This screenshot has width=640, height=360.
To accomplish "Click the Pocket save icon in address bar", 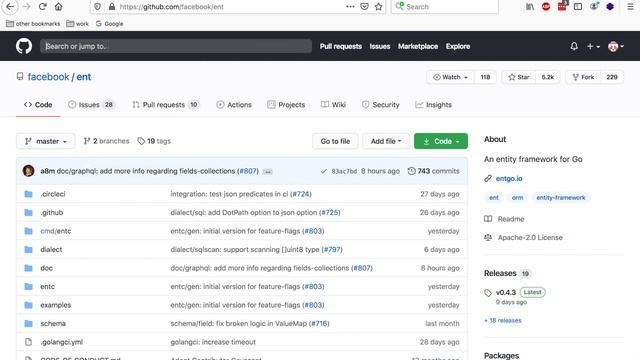I will click(x=364, y=7).
